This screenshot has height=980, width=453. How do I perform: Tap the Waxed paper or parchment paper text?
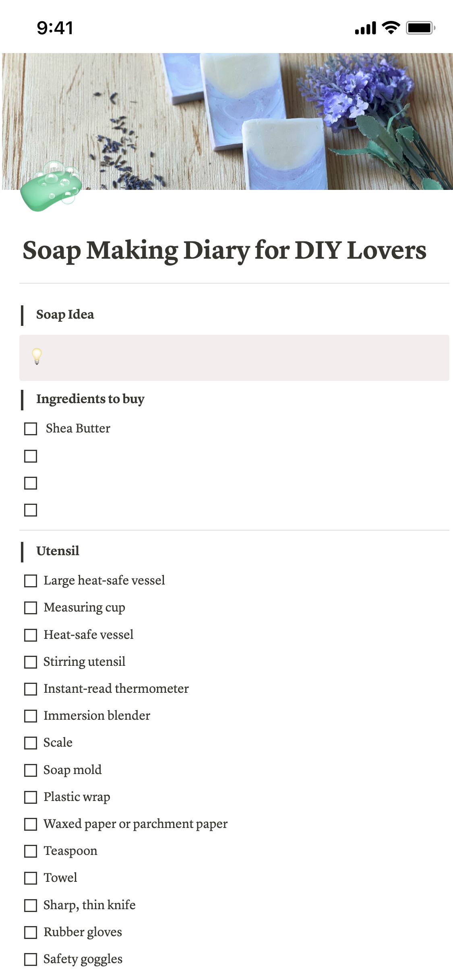coord(135,824)
